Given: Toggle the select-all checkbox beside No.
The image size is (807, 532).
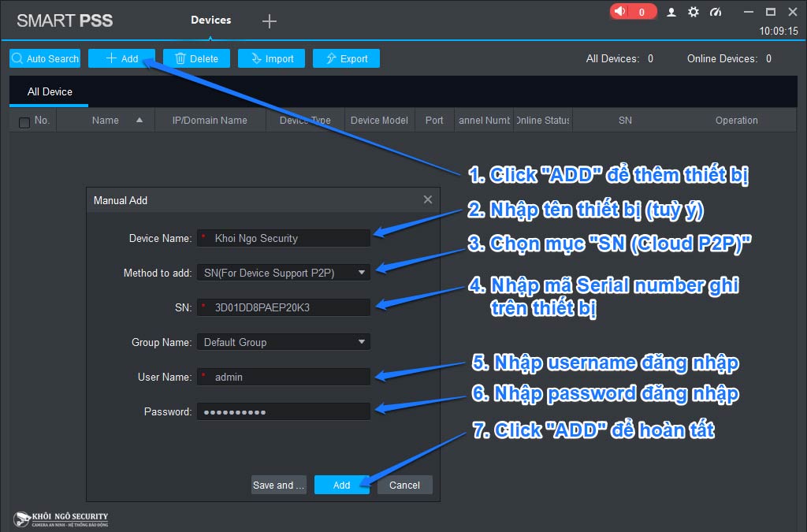Looking at the screenshot, I should click(24, 122).
